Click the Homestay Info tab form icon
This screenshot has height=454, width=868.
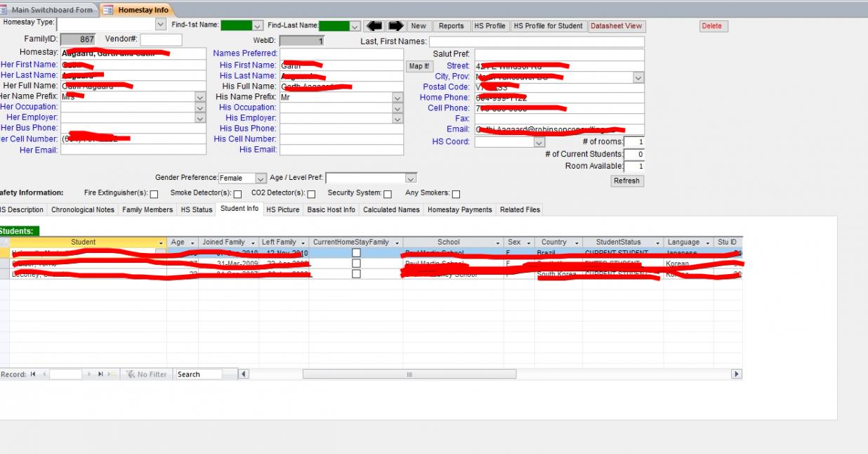pyautogui.click(x=108, y=10)
